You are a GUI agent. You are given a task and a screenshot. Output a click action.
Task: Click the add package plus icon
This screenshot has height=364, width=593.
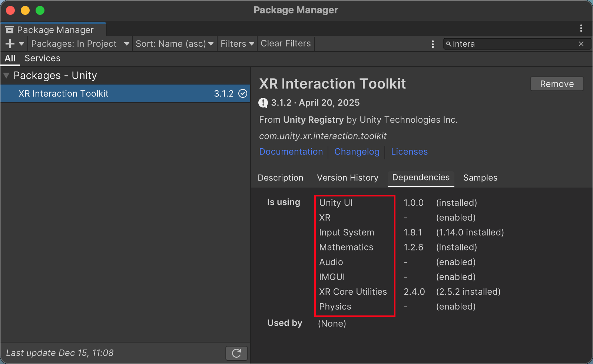(x=10, y=44)
